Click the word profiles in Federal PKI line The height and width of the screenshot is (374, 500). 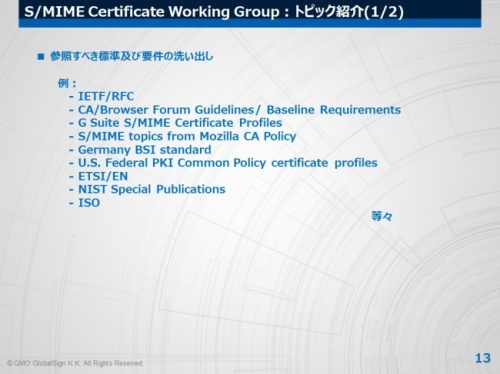(356, 163)
